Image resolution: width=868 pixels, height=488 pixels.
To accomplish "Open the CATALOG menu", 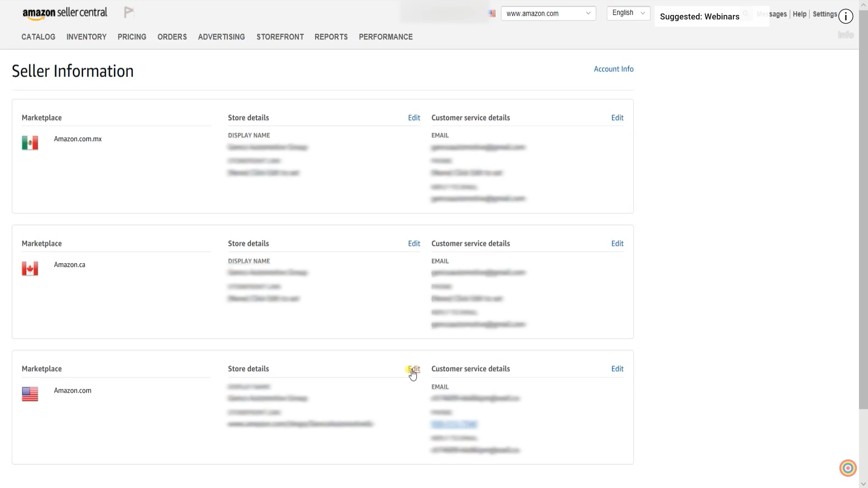I will point(38,37).
